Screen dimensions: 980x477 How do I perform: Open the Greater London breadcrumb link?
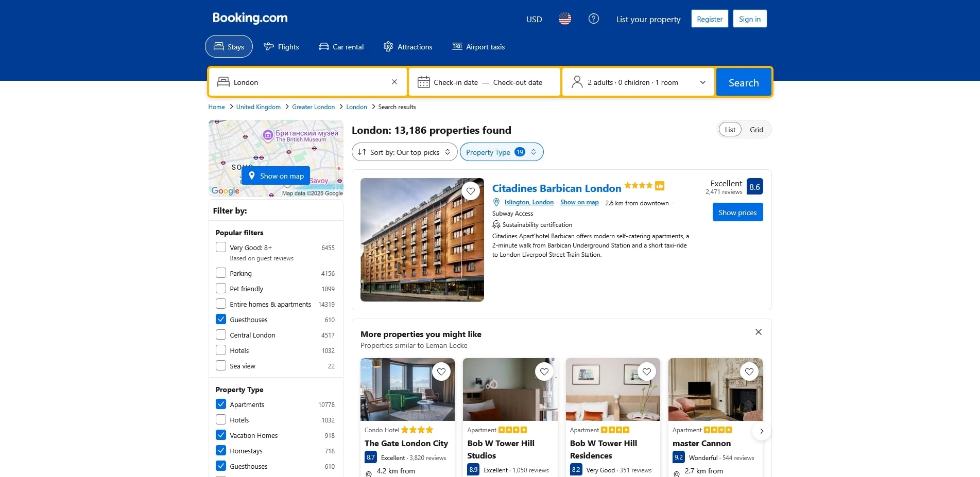tap(313, 107)
